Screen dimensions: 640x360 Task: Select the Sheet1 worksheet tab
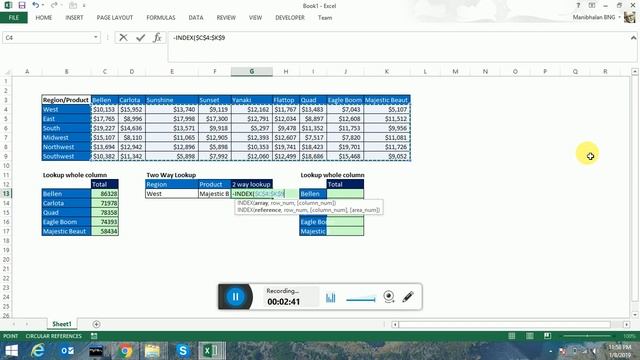coord(62,324)
